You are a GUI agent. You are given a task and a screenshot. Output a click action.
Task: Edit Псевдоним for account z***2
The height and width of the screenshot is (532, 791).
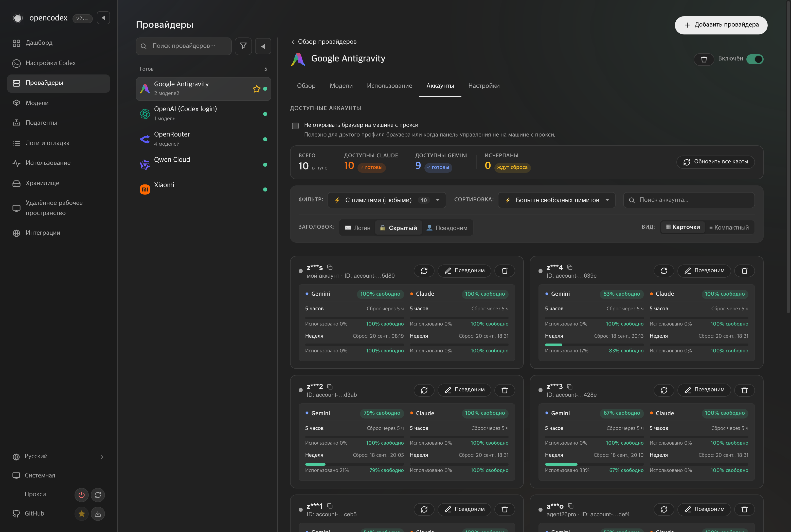point(464,390)
